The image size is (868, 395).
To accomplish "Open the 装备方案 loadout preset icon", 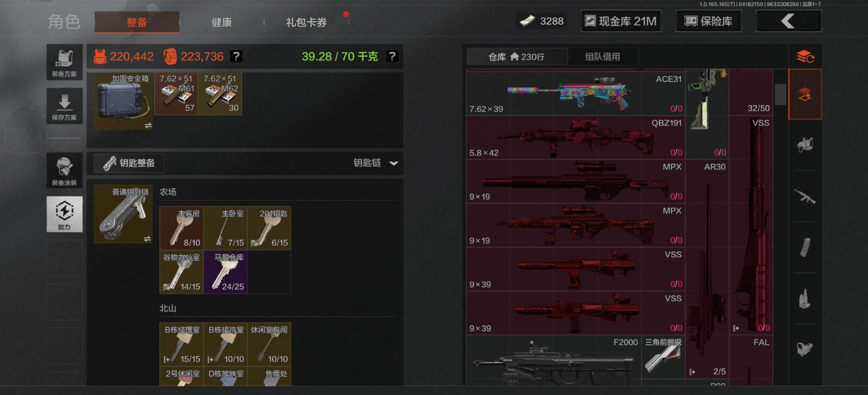I will (x=64, y=62).
